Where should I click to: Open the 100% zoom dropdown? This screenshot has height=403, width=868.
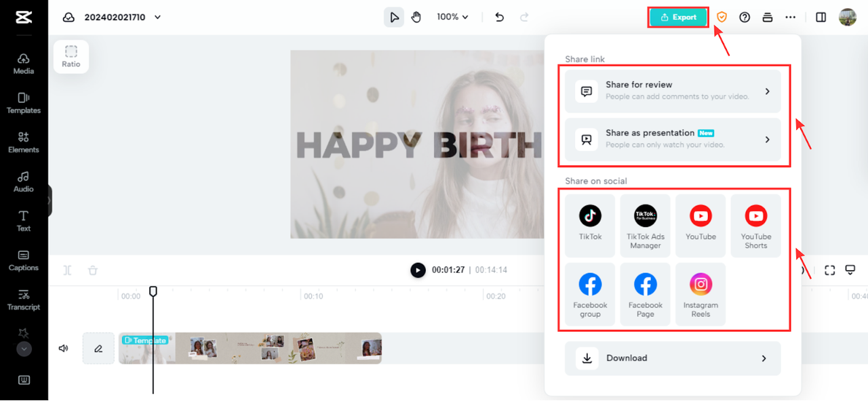[452, 17]
